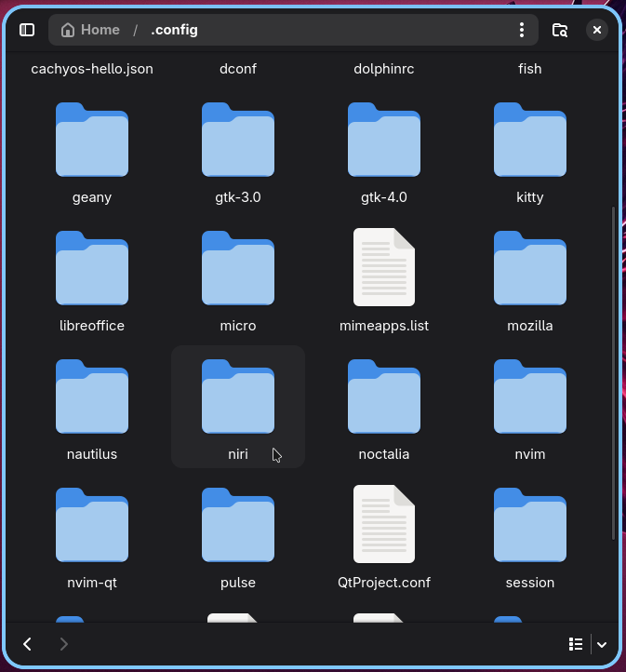Viewport: 626px width, 672px height.
Task: Toggle the sidebar panel button
Action: click(x=27, y=30)
